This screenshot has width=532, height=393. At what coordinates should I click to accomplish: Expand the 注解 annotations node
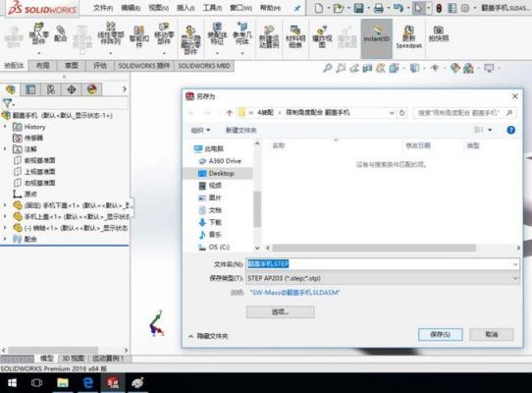point(5,148)
